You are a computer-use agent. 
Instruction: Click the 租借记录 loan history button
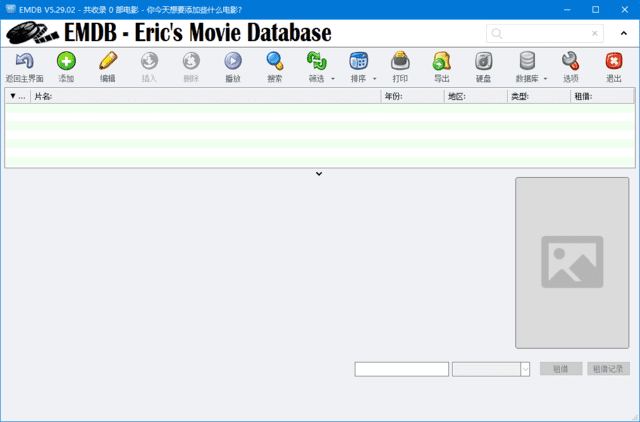click(x=608, y=369)
